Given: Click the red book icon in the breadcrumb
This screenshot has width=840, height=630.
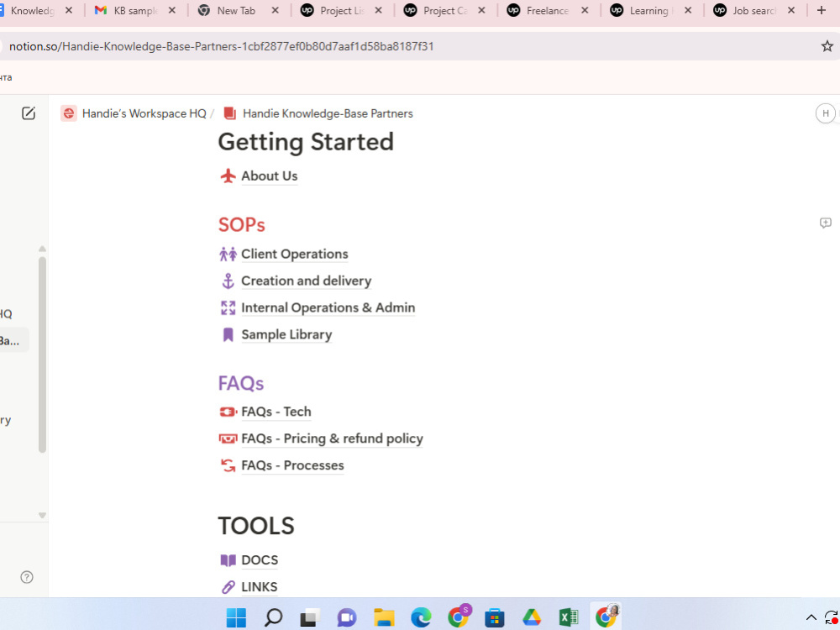Looking at the screenshot, I should click(229, 113).
